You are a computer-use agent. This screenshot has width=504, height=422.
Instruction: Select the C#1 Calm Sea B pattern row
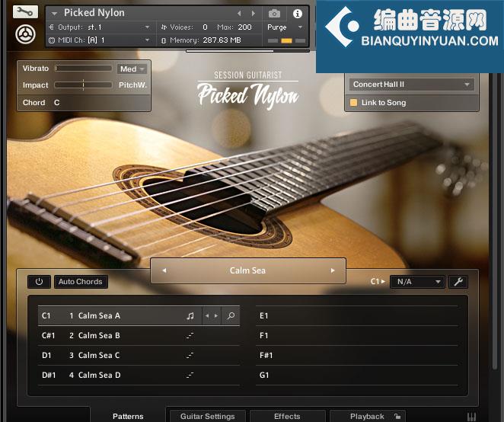[139, 336]
